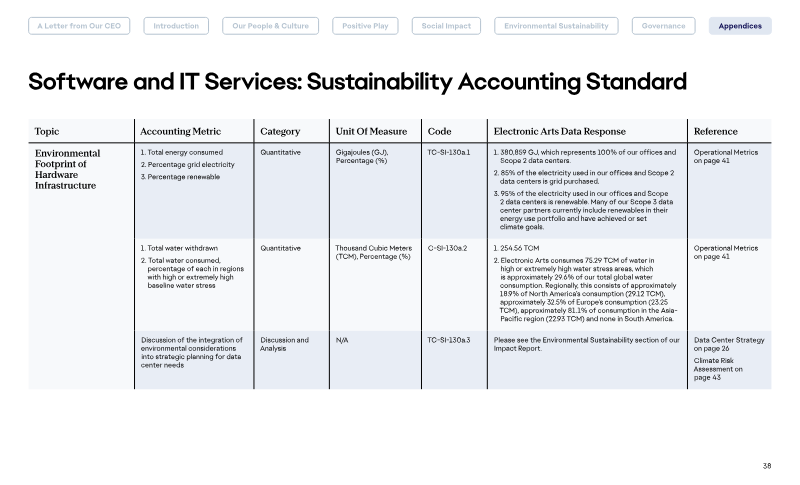
Task: Click the Accounting Metric column header
Action: point(181,132)
